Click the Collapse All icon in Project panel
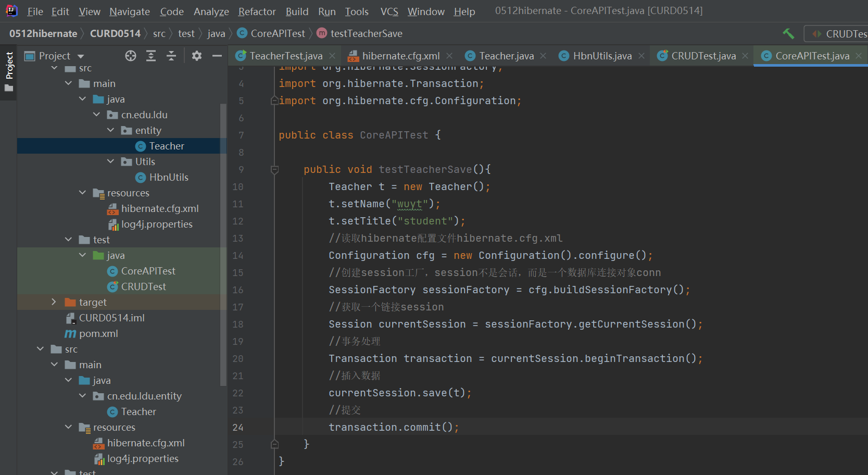The width and height of the screenshot is (868, 475). 171,56
